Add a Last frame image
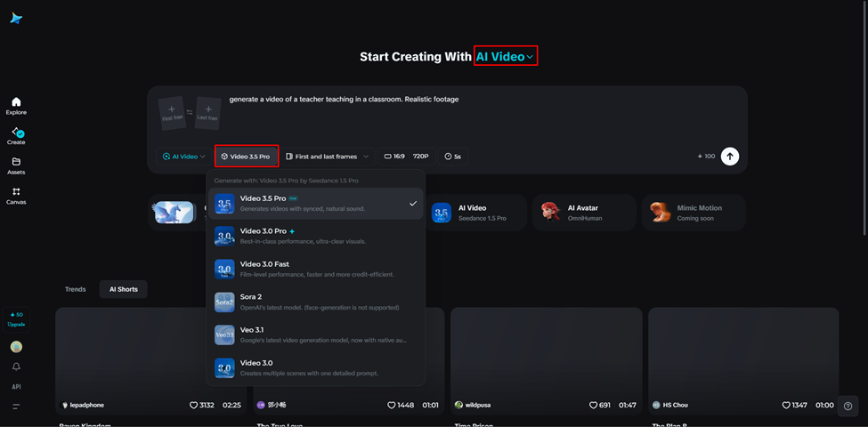Viewport: 868px width, 427px height. tap(208, 113)
